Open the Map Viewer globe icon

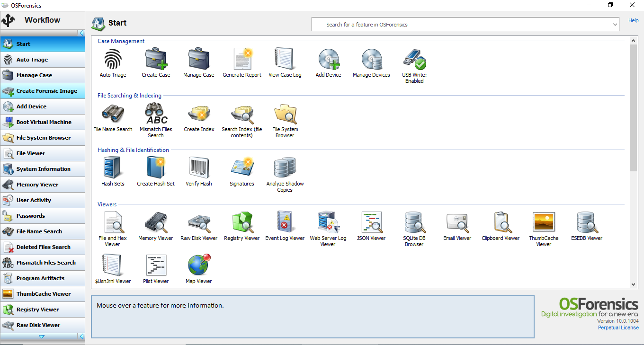pyautogui.click(x=199, y=265)
